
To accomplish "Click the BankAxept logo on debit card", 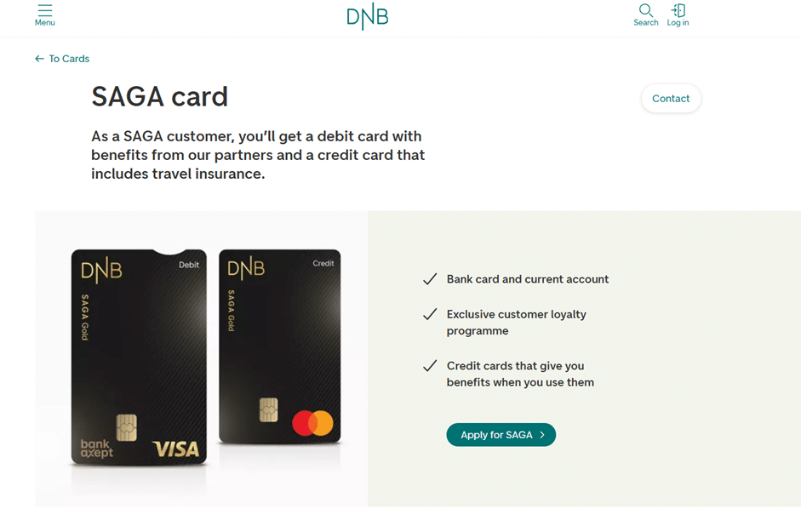I will coord(96,449).
